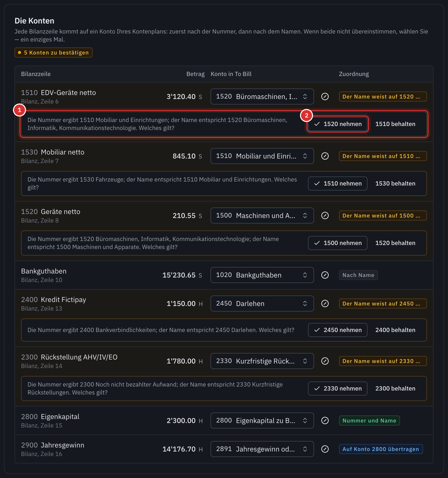Image resolution: width=448 pixels, height=478 pixels.
Task: Click the ignore icon in 1520 Geräte netto row
Action: (x=325, y=215)
